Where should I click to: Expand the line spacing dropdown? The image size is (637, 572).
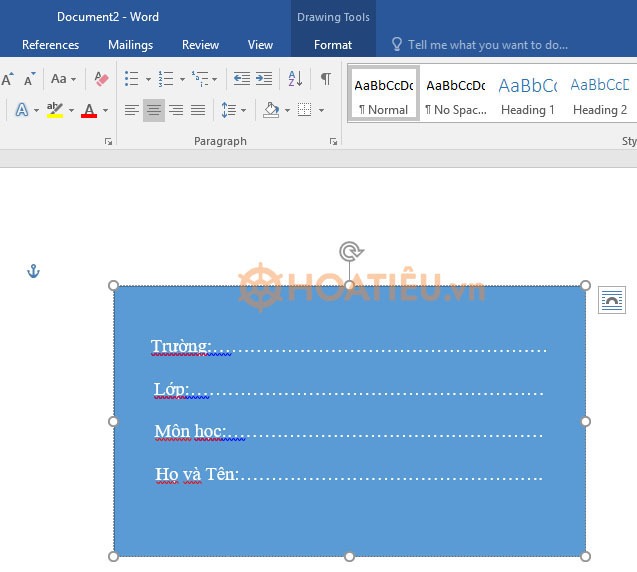(x=243, y=110)
